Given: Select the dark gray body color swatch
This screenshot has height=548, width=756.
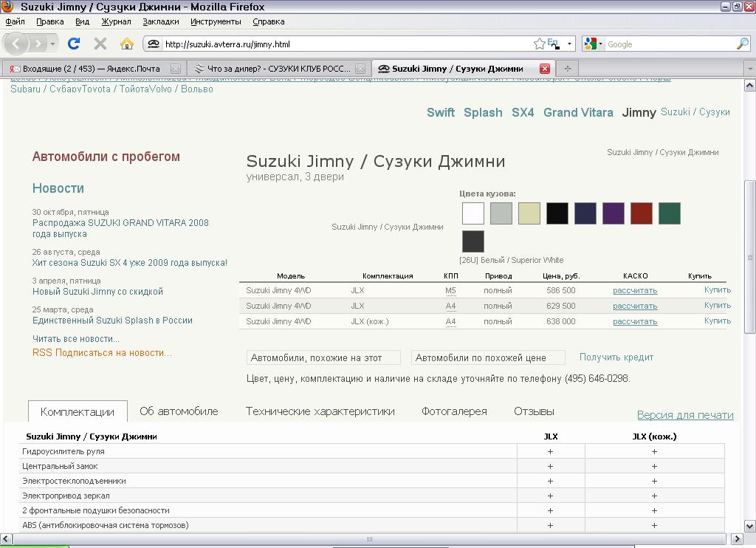Looking at the screenshot, I should pos(473,242).
